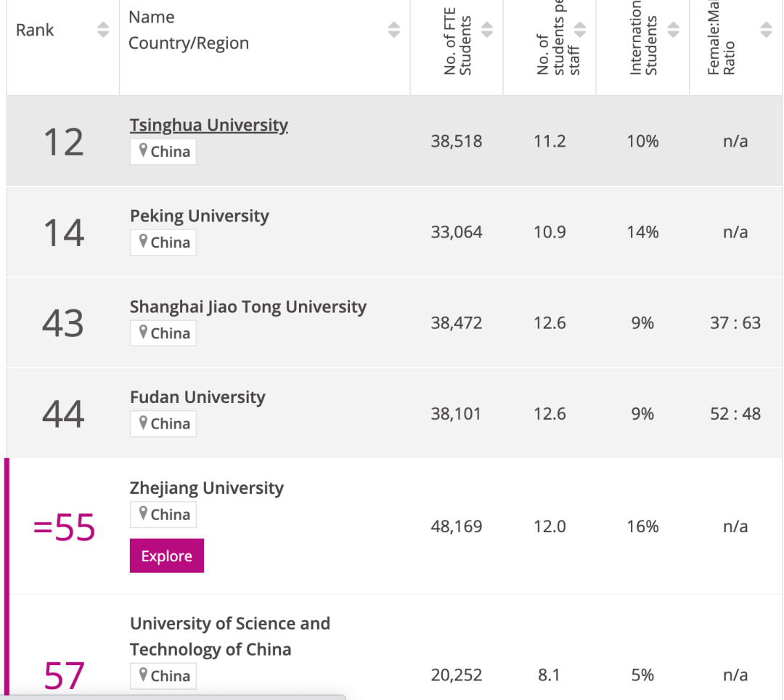Screen dimensions: 784x700
Task: Sort by International Students arrows
Action: [x=674, y=30]
